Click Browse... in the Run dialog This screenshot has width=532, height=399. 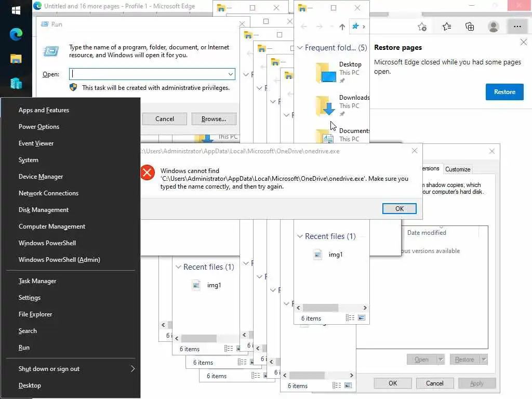click(214, 119)
